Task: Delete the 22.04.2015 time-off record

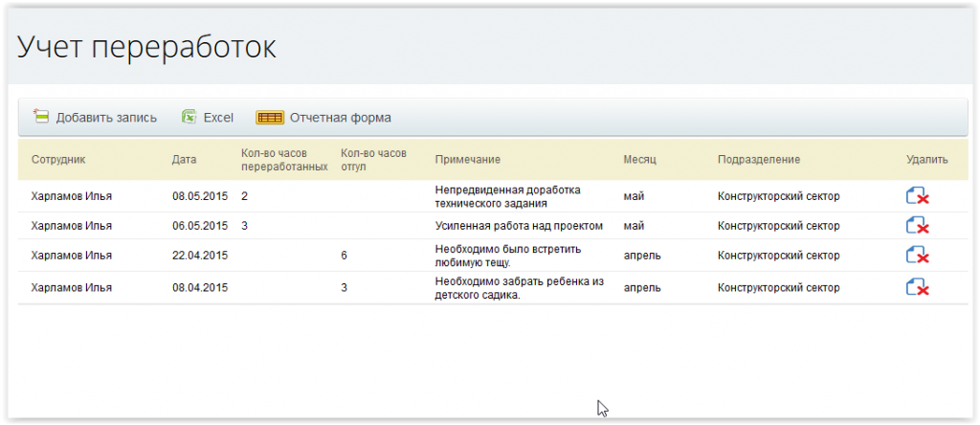Action: (x=917, y=256)
